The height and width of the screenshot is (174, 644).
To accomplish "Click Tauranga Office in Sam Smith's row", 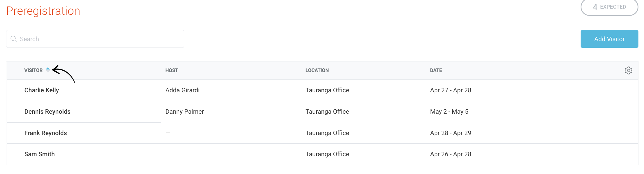I will [327, 154].
